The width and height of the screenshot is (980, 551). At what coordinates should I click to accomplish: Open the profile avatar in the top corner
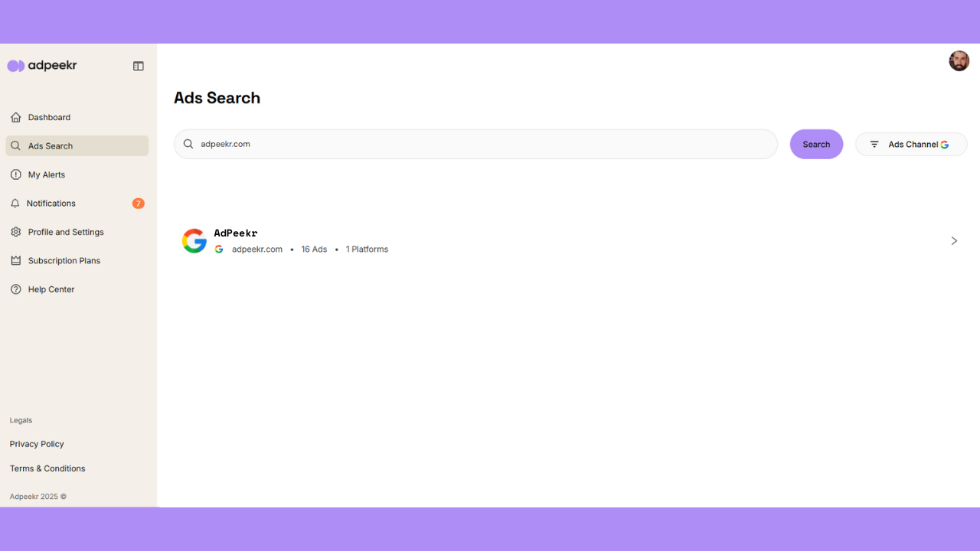point(959,60)
